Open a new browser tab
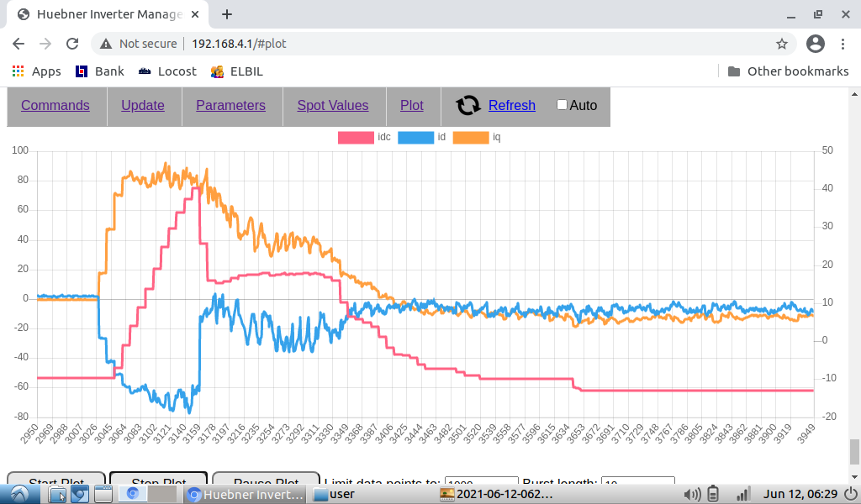861x504 pixels. 227,14
